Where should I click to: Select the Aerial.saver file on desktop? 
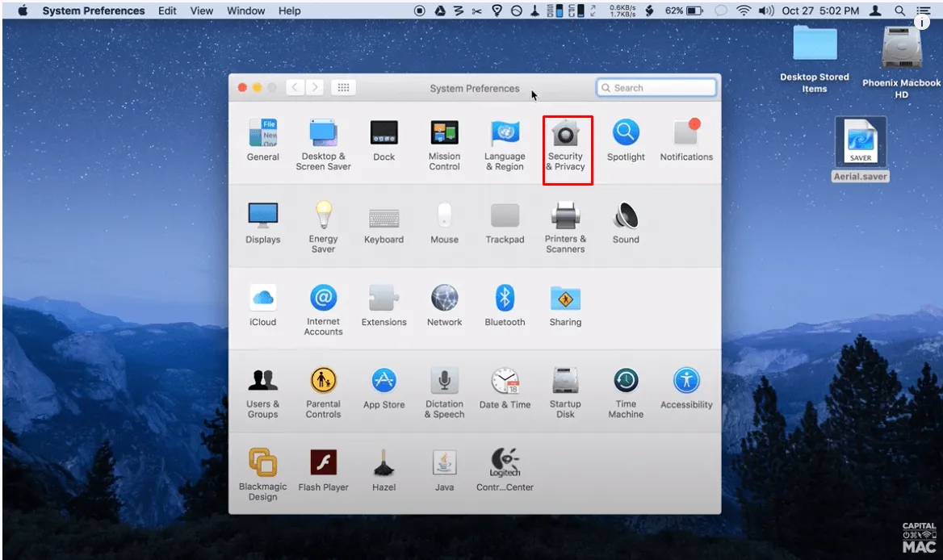click(860, 149)
